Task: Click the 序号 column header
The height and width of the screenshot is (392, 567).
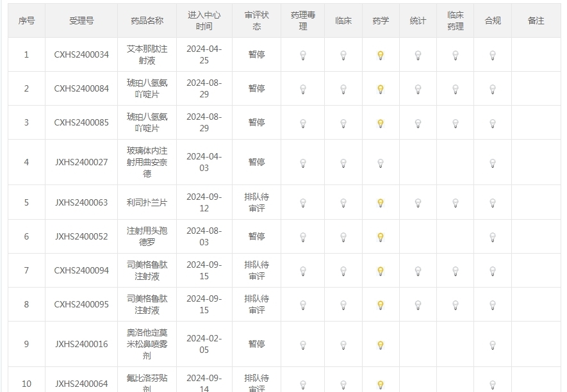Action: (26, 20)
